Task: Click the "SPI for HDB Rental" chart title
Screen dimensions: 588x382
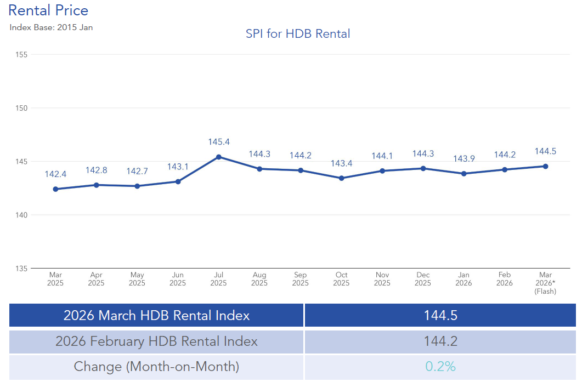Action: point(298,34)
